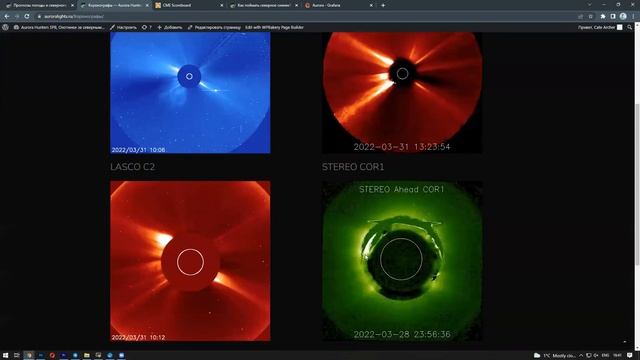Click Edit with WPBakery Page Builder
Image resolution: width=640 pixels, height=360 pixels.
point(274,27)
